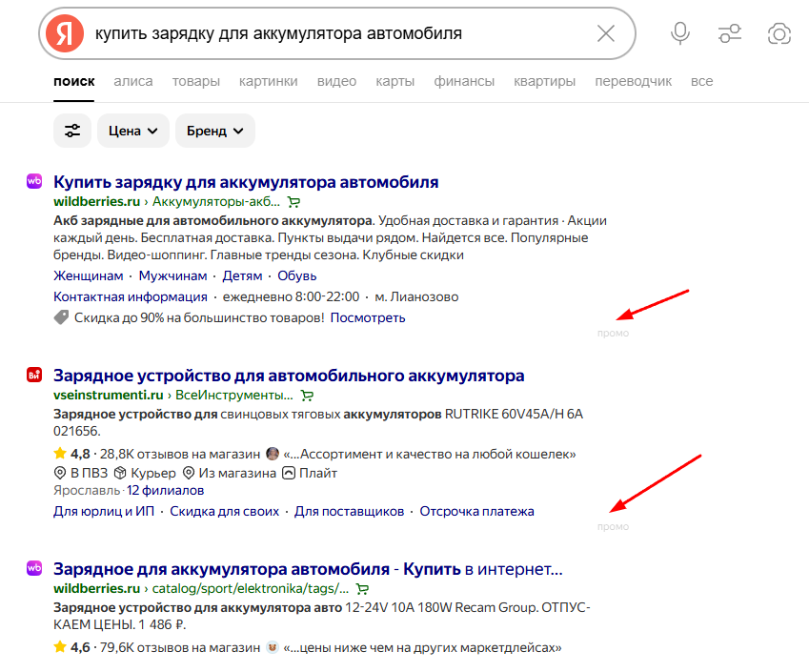This screenshot has width=809, height=672.
Task: Open image search with the camera icon
Action: click(779, 34)
